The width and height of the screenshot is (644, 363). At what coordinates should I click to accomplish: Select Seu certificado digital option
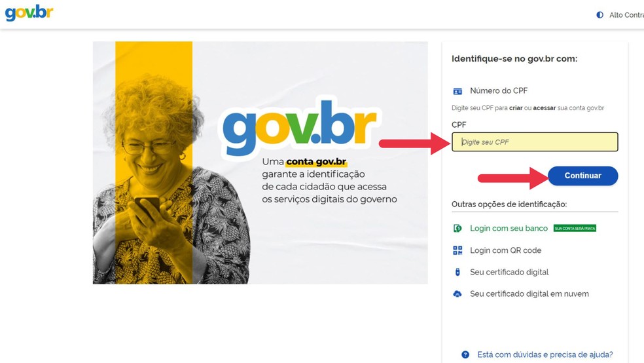coord(509,272)
